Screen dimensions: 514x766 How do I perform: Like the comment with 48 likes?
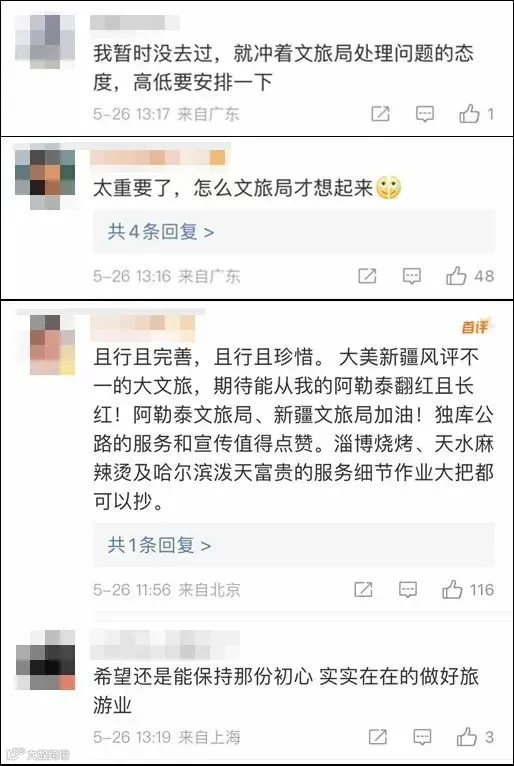click(456, 276)
